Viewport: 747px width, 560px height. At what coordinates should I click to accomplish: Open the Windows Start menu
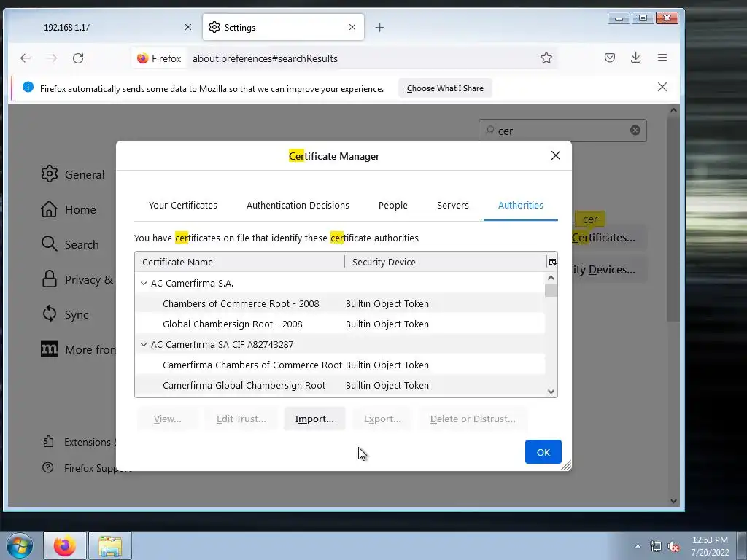tap(20, 545)
